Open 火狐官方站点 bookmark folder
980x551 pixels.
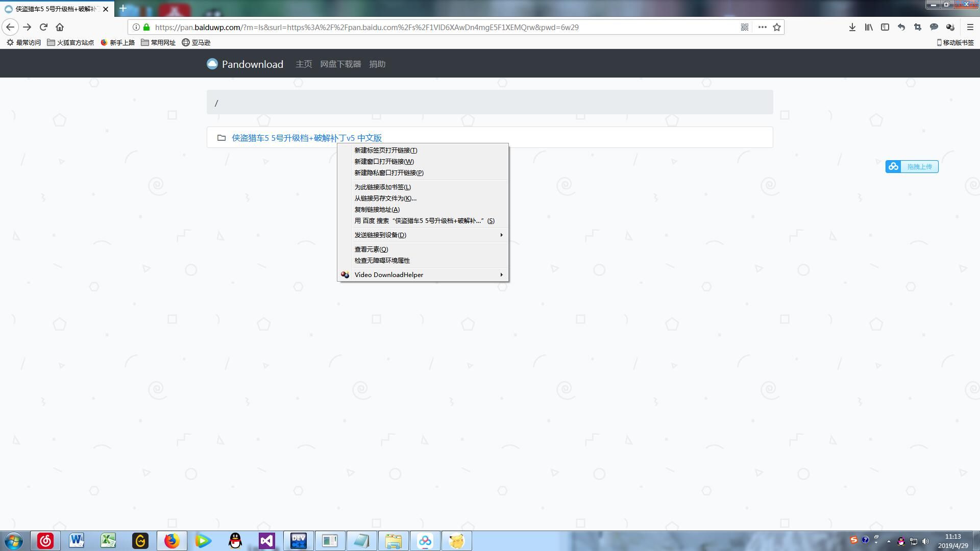[x=70, y=42]
